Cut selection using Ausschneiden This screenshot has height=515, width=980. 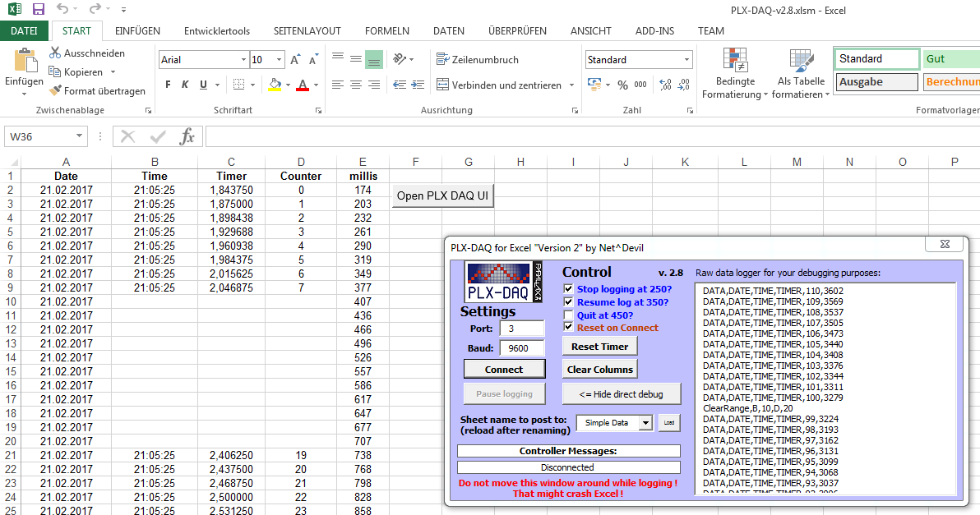87,53
